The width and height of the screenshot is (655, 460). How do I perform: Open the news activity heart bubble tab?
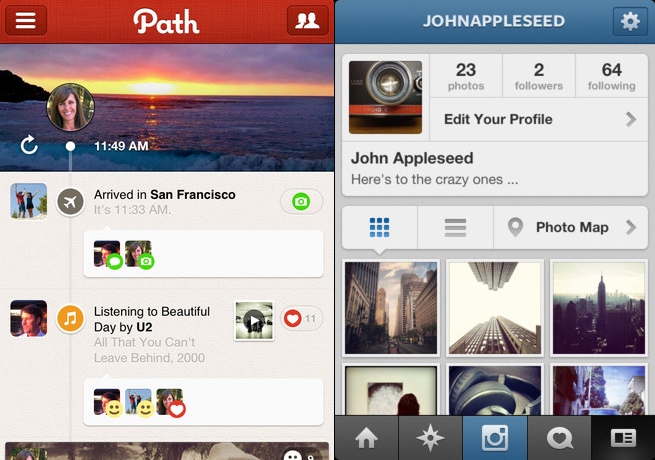point(559,438)
